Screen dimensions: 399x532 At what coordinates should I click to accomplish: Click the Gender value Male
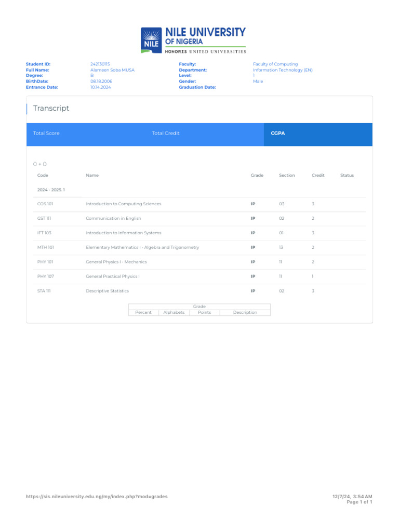(258, 82)
